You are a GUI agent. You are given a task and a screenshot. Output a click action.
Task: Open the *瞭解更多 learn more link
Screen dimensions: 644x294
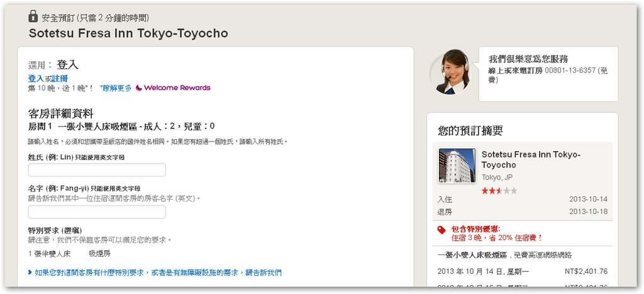(116, 88)
